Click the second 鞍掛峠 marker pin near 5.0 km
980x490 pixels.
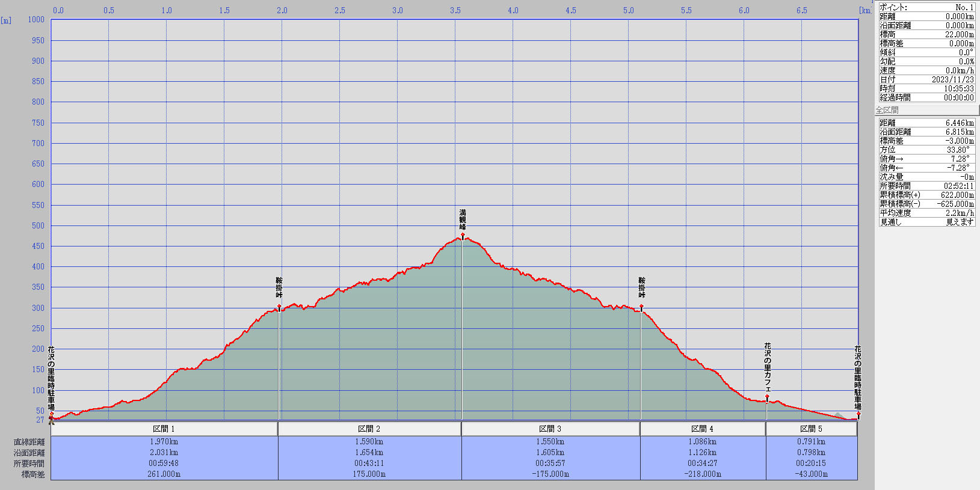pos(641,307)
